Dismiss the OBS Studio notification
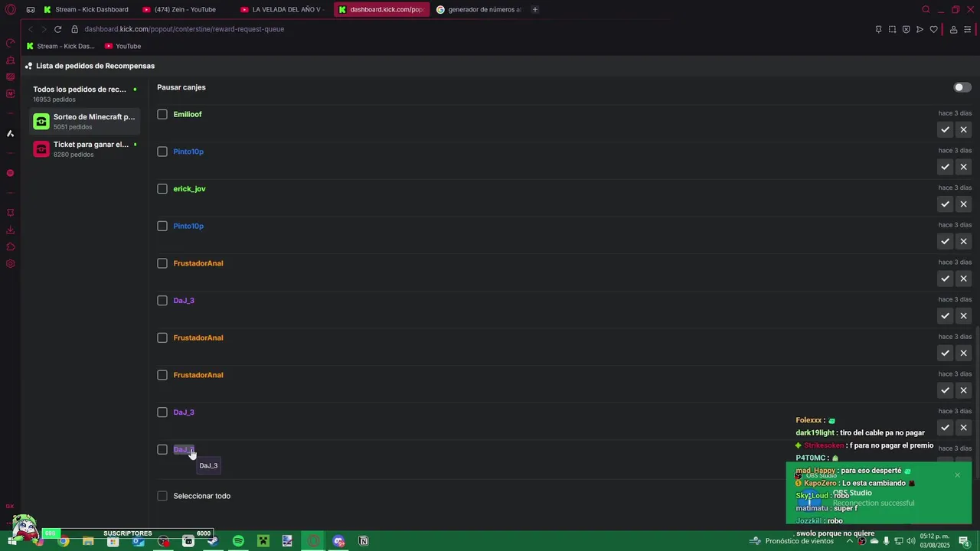This screenshot has height=551, width=980. click(x=957, y=475)
